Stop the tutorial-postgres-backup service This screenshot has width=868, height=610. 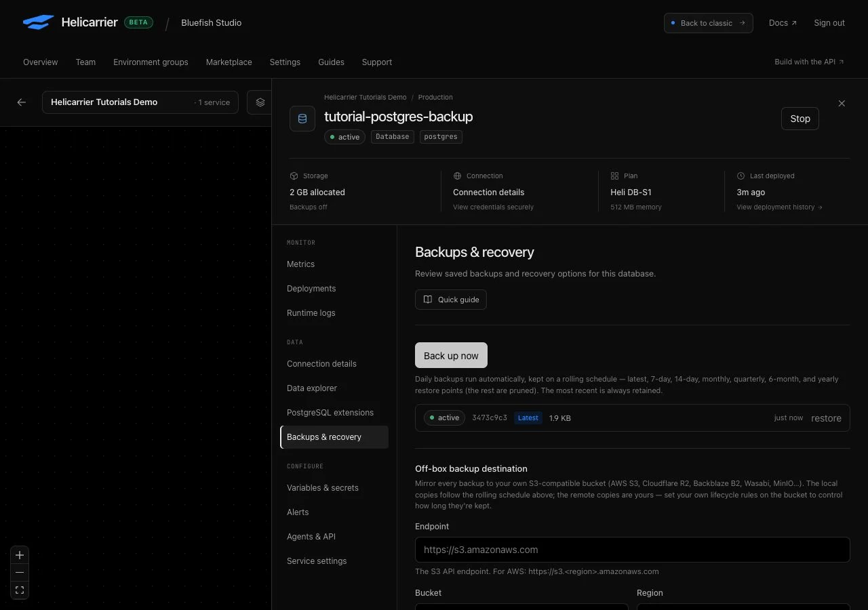800,119
